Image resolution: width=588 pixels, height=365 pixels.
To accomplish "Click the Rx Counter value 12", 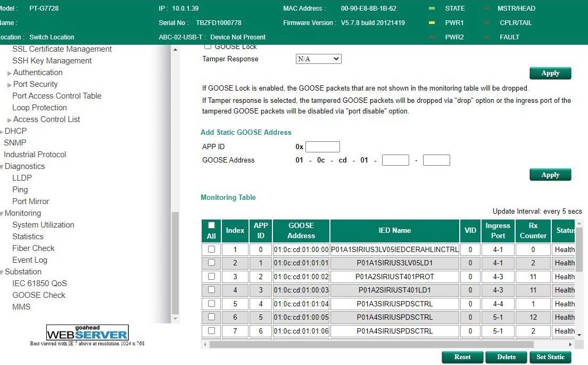I will point(533,317).
